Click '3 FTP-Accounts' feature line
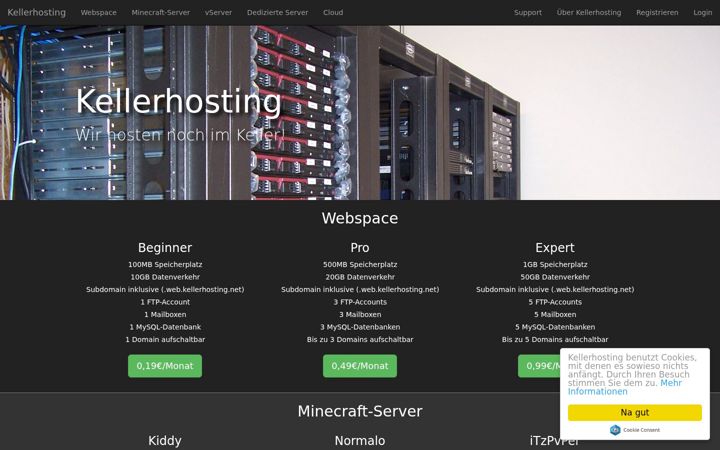Image resolution: width=720 pixels, height=450 pixels. tap(360, 302)
